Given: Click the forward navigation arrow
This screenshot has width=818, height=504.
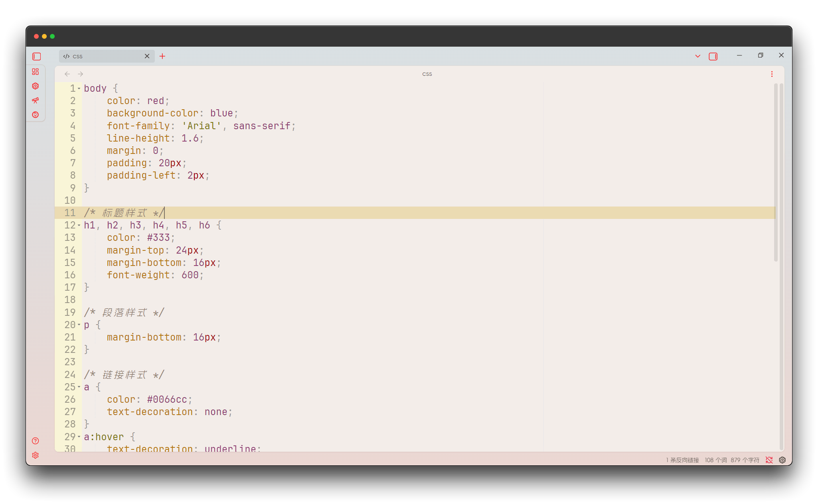Looking at the screenshot, I should tap(81, 74).
